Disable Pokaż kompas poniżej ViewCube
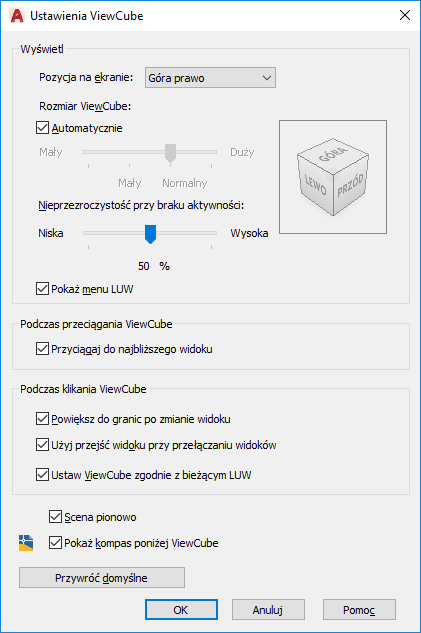The width and height of the screenshot is (421, 633). point(55,543)
